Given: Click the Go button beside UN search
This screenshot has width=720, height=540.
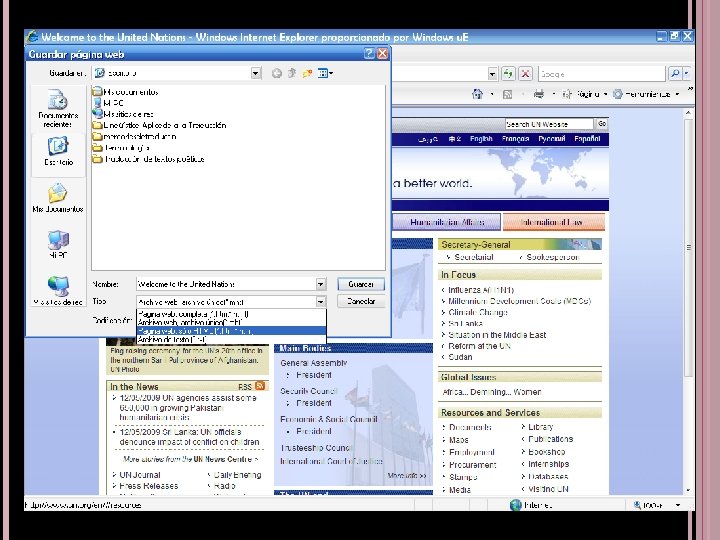Looking at the screenshot, I should 602,124.
